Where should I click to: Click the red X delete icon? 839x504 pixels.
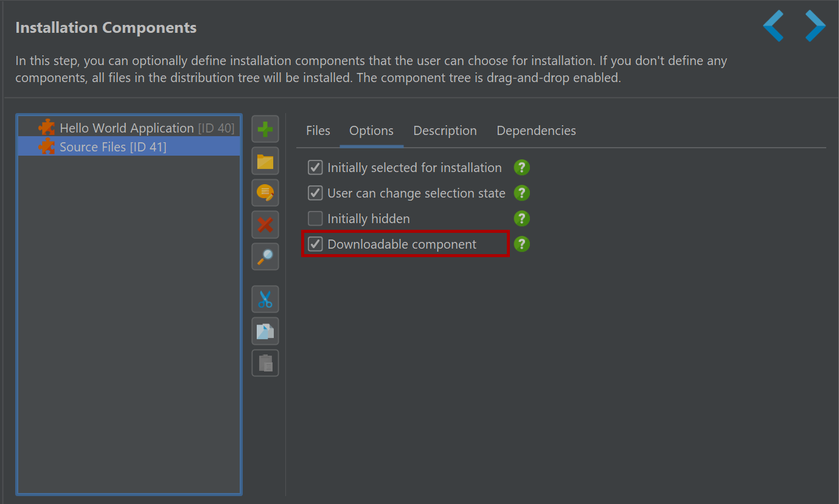265,225
